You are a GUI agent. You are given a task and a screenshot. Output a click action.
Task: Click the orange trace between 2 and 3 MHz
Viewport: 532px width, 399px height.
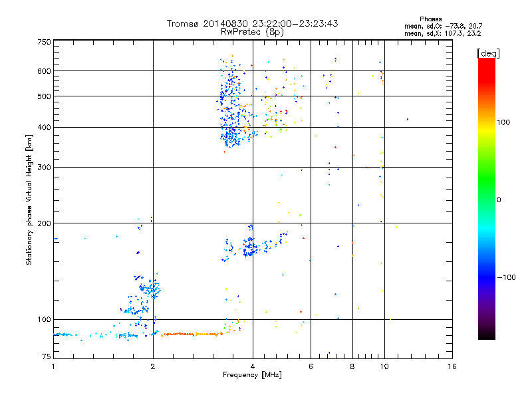click(192, 334)
